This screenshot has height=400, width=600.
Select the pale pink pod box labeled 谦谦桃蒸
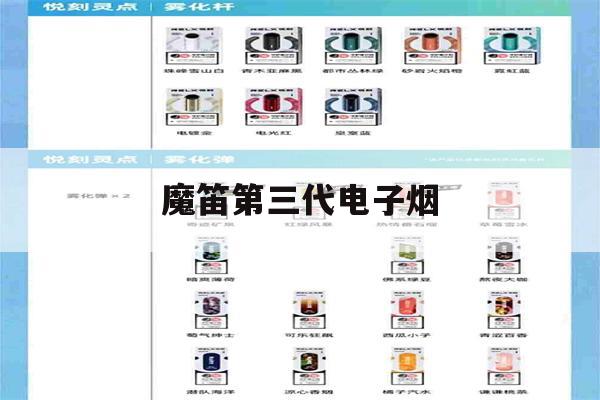pos(504,367)
